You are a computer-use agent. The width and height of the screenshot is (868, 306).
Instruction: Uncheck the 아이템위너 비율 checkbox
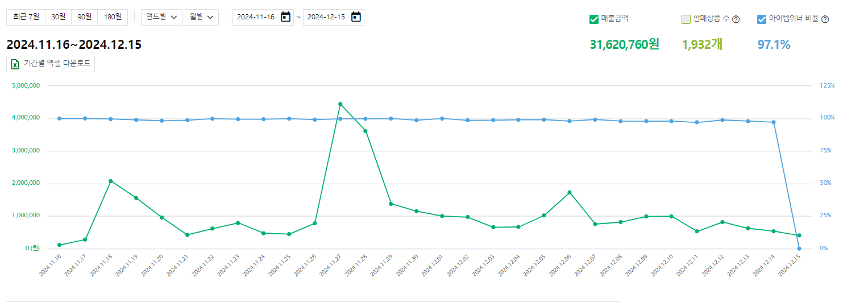(x=762, y=19)
